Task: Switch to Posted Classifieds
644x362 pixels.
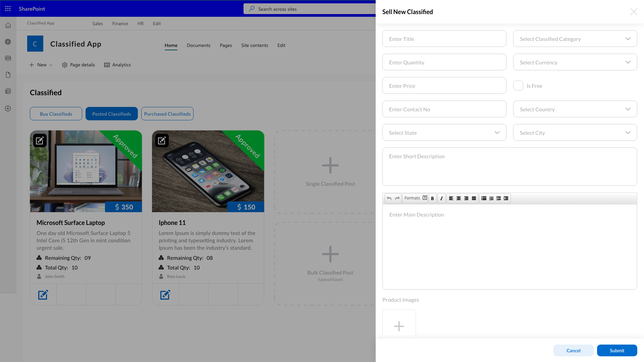Action: point(112,114)
